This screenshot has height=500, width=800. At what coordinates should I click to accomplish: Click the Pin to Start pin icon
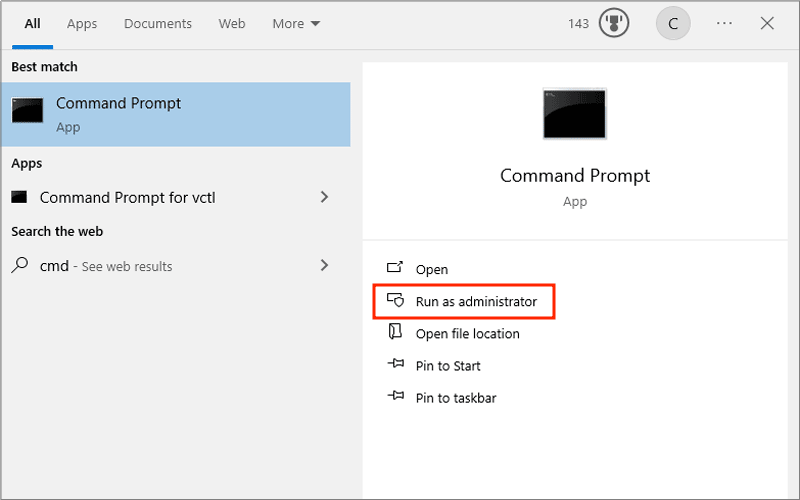click(x=396, y=364)
